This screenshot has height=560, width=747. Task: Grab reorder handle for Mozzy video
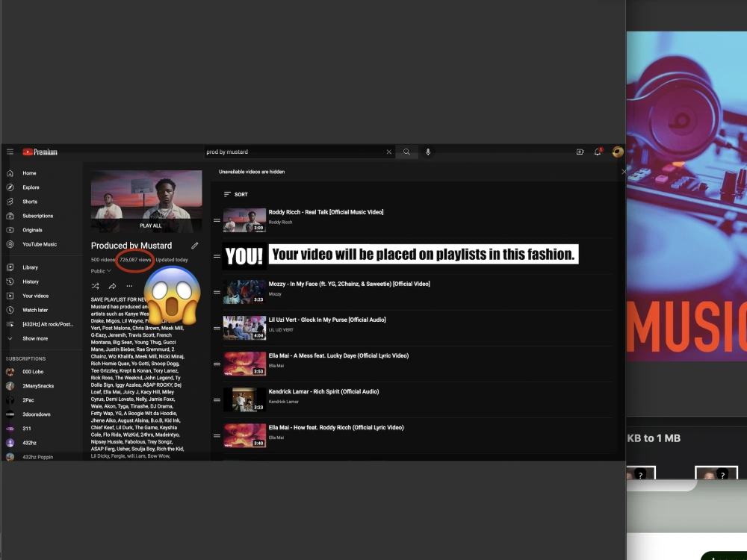tap(217, 293)
